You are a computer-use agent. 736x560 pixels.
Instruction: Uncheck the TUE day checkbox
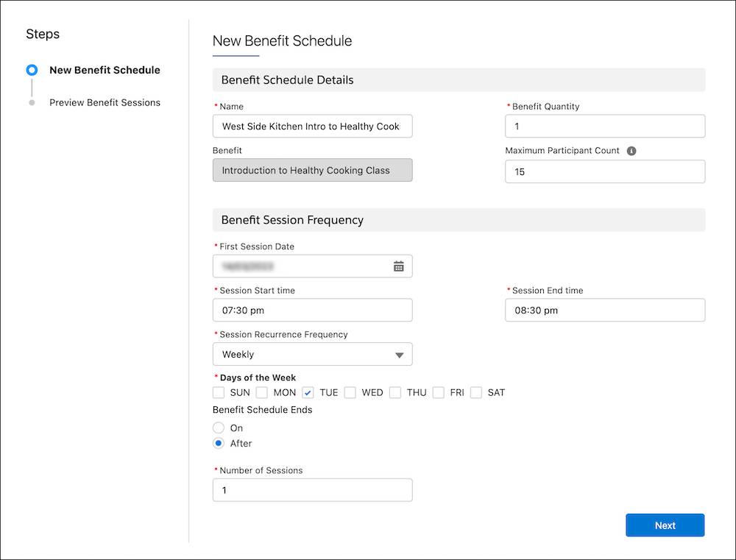(x=308, y=393)
